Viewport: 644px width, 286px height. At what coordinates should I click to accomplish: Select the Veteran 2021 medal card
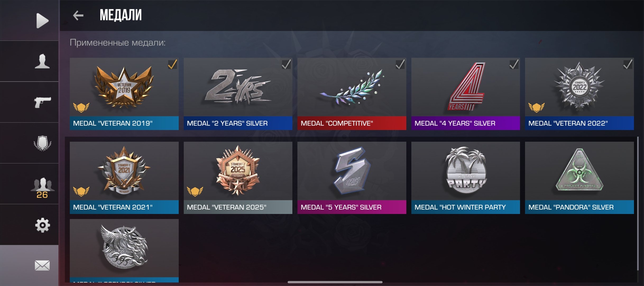tap(124, 178)
